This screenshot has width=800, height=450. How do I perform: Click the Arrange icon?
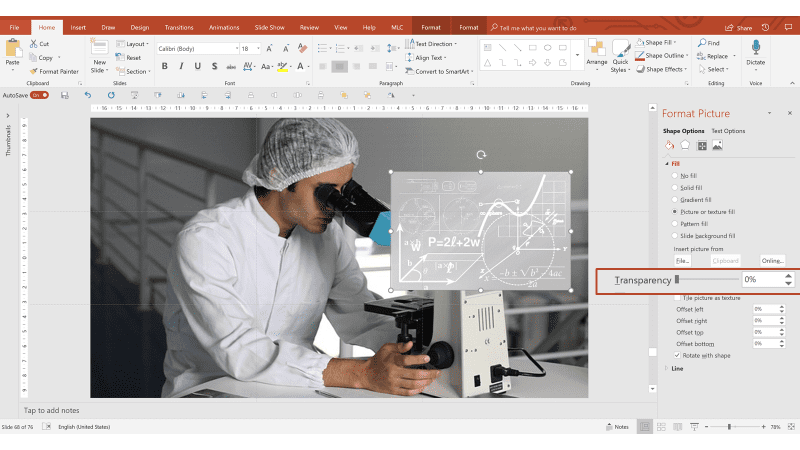pyautogui.click(x=596, y=48)
